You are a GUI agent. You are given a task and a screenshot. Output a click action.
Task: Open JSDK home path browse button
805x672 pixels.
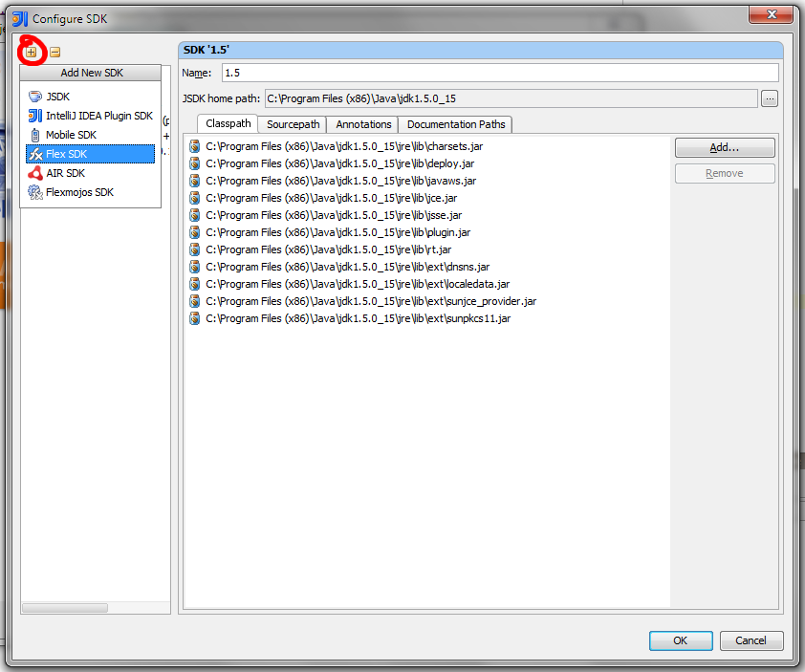[770, 98]
